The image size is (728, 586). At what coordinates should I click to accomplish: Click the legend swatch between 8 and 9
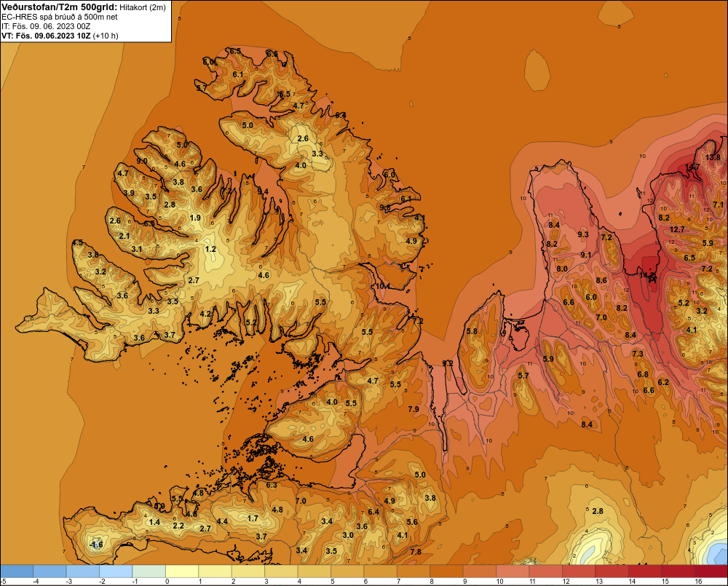(x=447, y=571)
